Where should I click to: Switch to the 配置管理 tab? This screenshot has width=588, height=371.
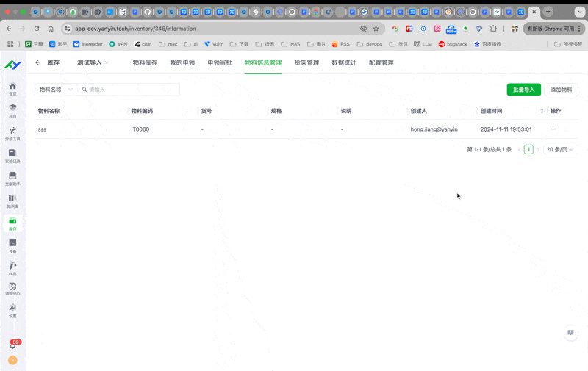[381, 62]
